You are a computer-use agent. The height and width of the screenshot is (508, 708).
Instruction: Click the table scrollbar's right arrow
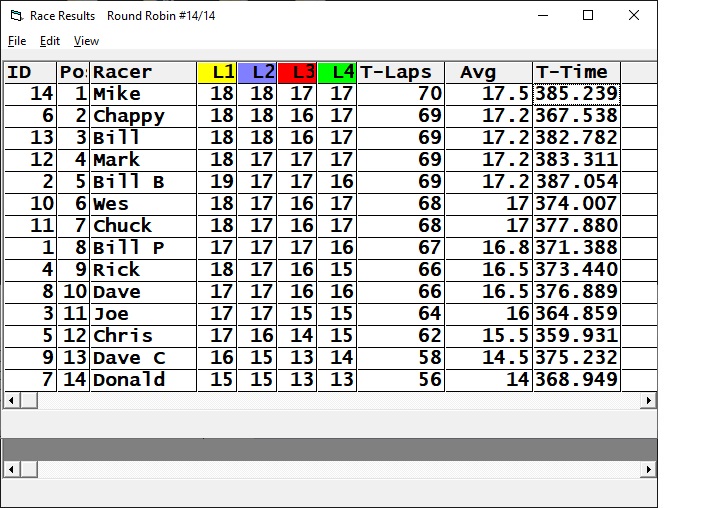click(649, 400)
